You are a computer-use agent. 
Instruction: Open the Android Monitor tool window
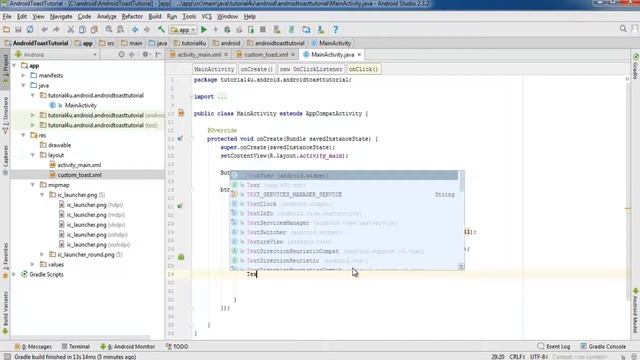(x=128, y=347)
